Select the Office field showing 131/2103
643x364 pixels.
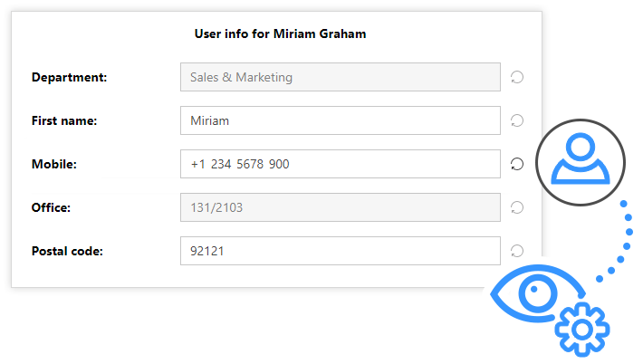341,207
